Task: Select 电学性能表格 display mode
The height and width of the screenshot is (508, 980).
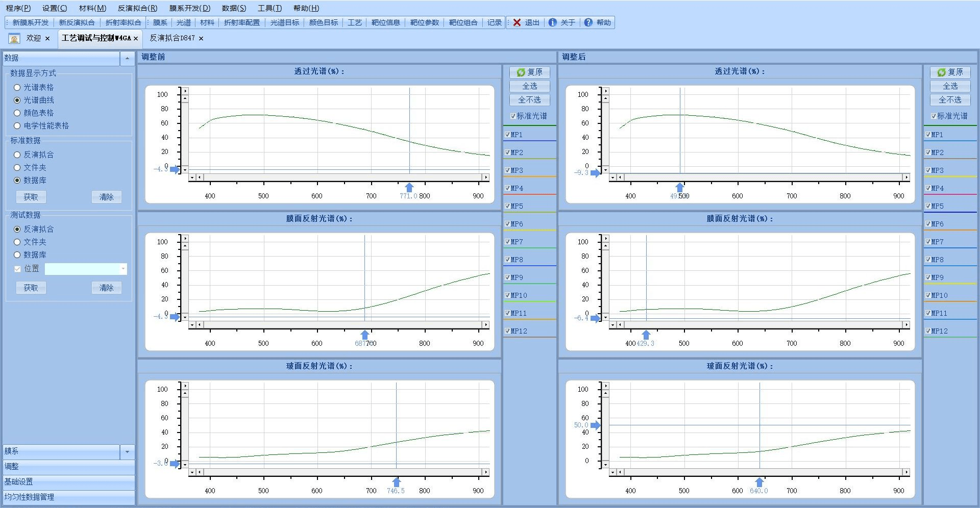Action: pos(17,125)
